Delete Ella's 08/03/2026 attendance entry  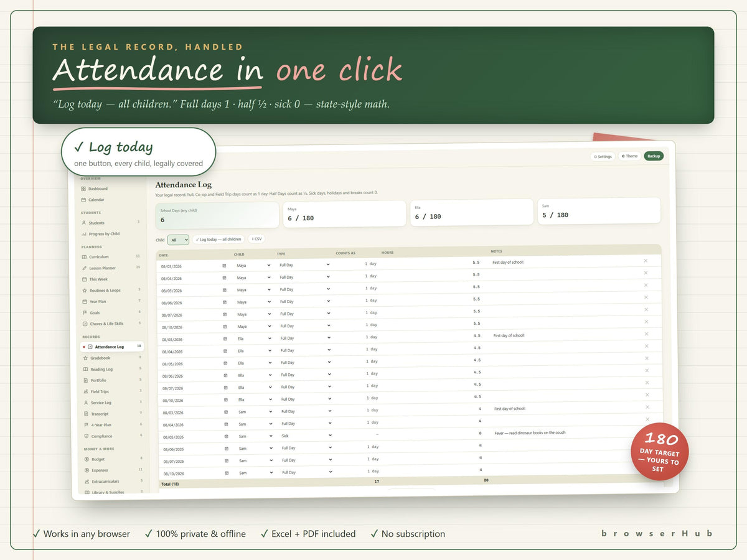(646, 334)
